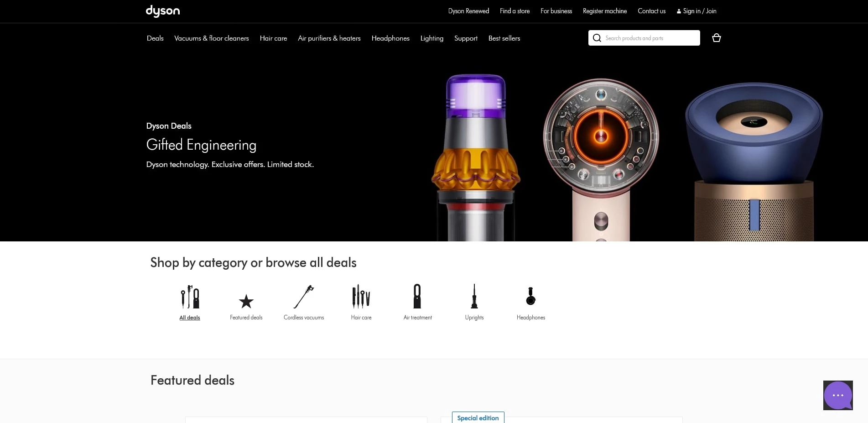Switch to the Deals menu item
The height and width of the screenshot is (423, 868).
(155, 38)
